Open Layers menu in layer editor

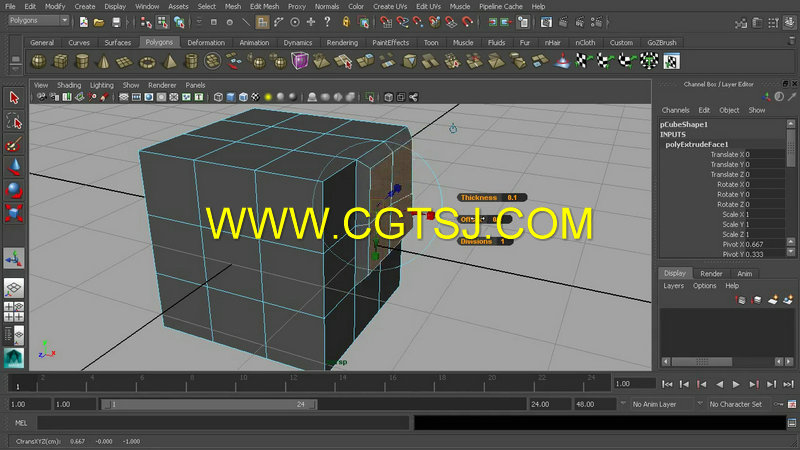click(x=673, y=286)
